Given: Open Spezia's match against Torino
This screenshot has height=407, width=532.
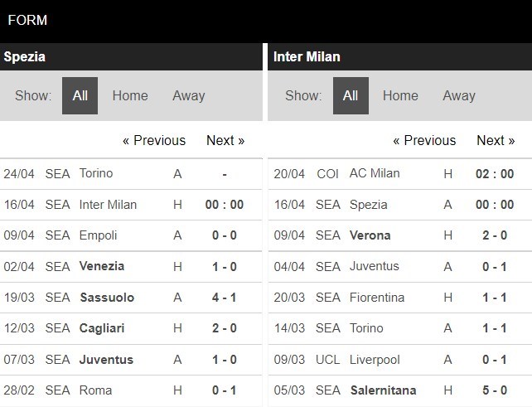Looking at the screenshot, I should 96,173.
